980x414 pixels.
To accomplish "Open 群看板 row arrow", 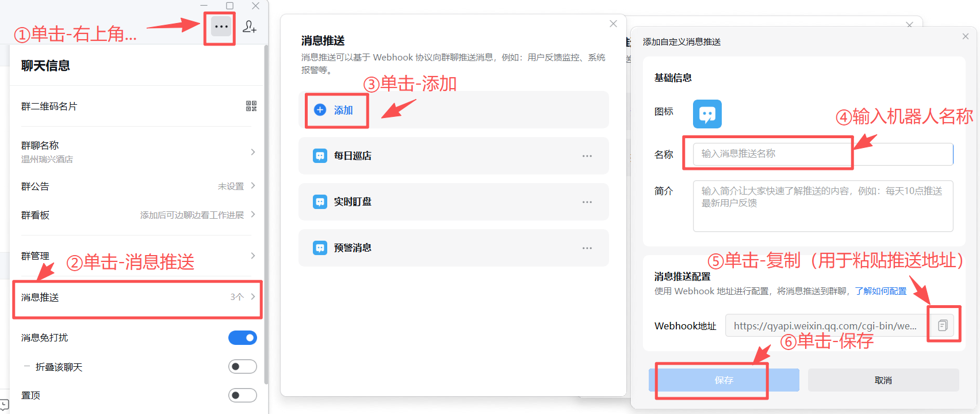I will (253, 214).
